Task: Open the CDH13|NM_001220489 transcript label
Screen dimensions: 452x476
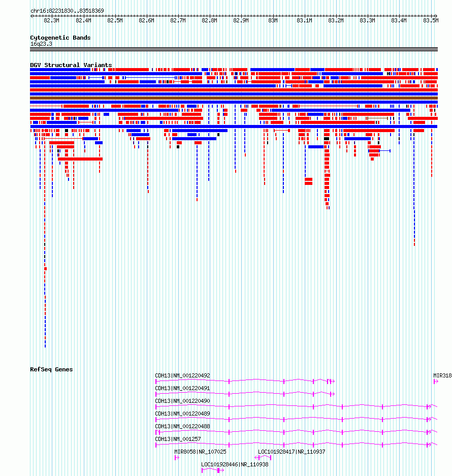Action: (183, 414)
